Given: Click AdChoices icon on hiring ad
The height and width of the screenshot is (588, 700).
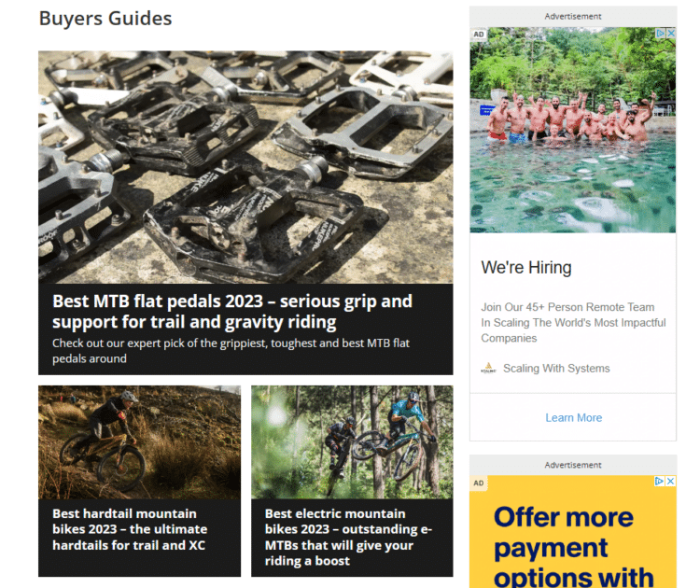Looking at the screenshot, I should pos(661,34).
